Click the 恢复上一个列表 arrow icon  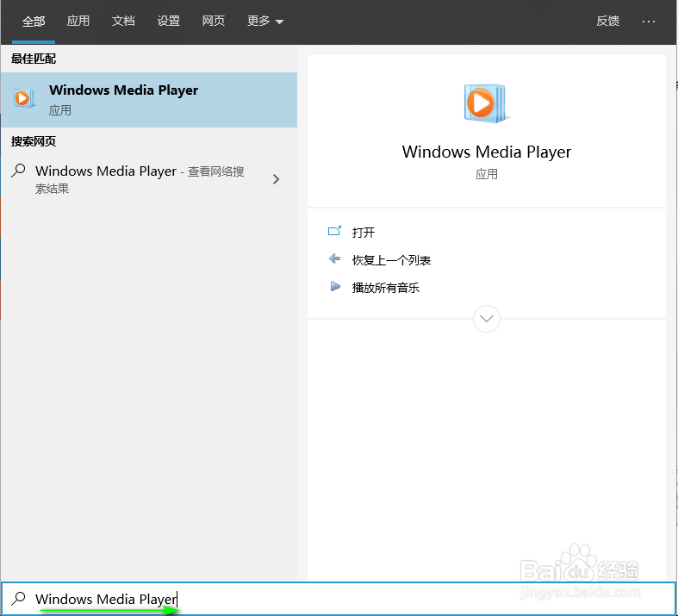(334, 259)
